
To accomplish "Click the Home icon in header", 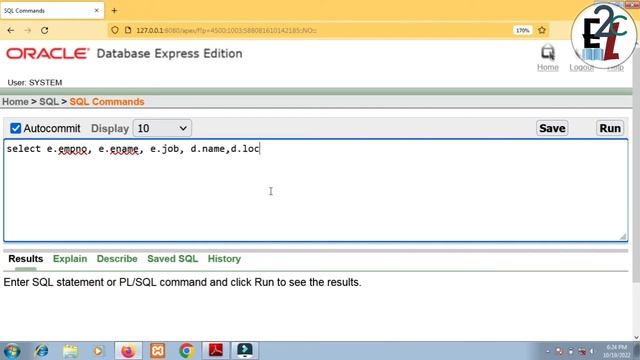I will point(547,53).
